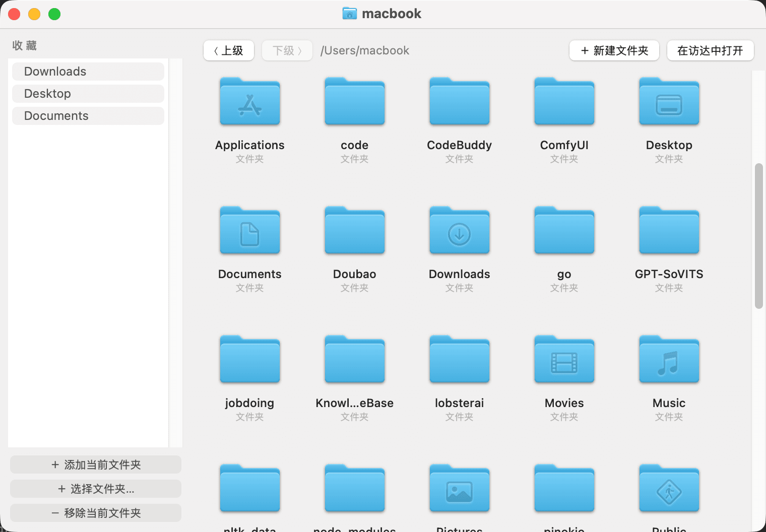Select the lobsterai folder icon

(x=460, y=359)
